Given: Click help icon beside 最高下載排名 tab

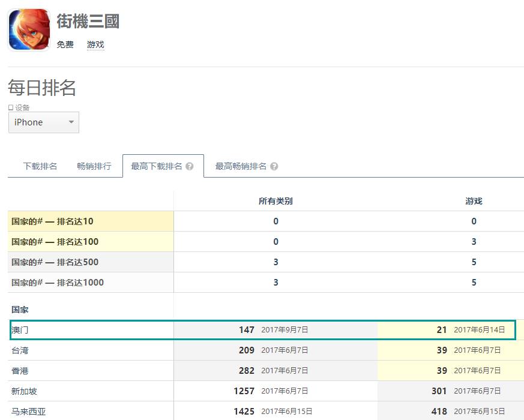Looking at the screenshot, I should (x=190, y=167).
